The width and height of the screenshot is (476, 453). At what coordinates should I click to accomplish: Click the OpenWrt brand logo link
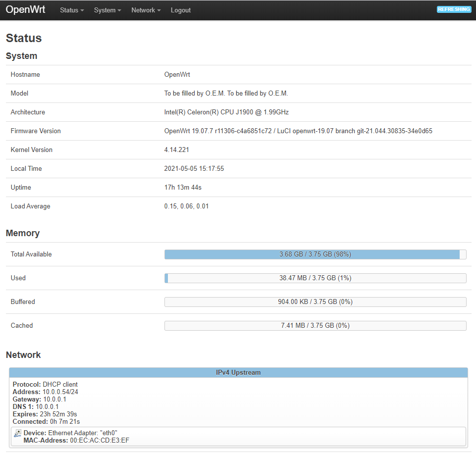(25, 10)
